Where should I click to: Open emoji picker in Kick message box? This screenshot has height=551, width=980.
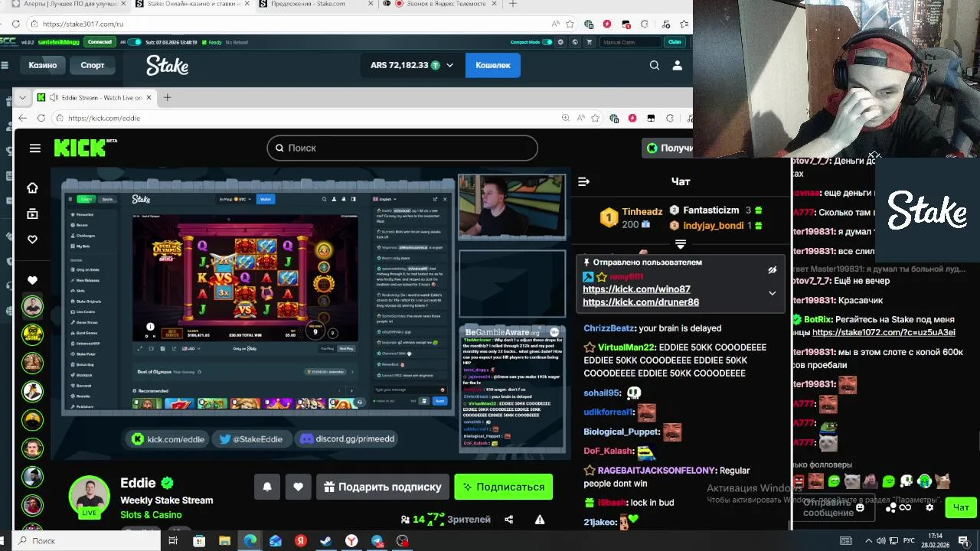pyautogui.click(x=860, y=507)
